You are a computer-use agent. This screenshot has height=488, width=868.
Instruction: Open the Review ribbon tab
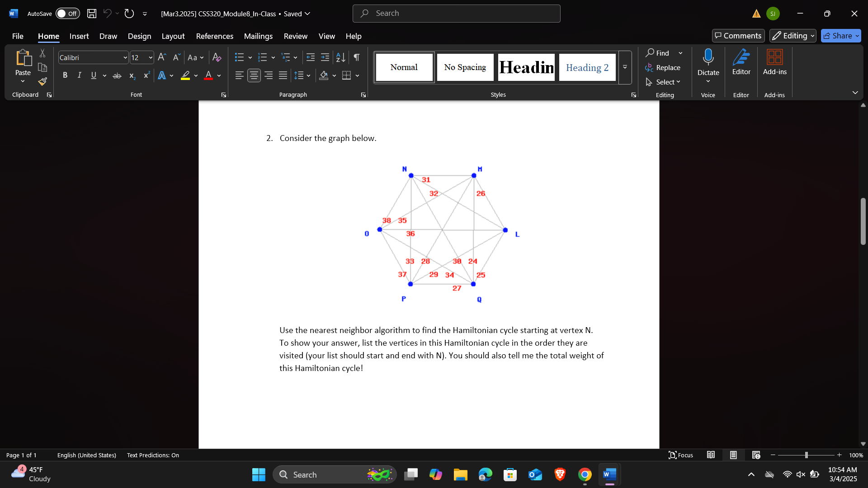pyautogui.click(x=296, y=36)
